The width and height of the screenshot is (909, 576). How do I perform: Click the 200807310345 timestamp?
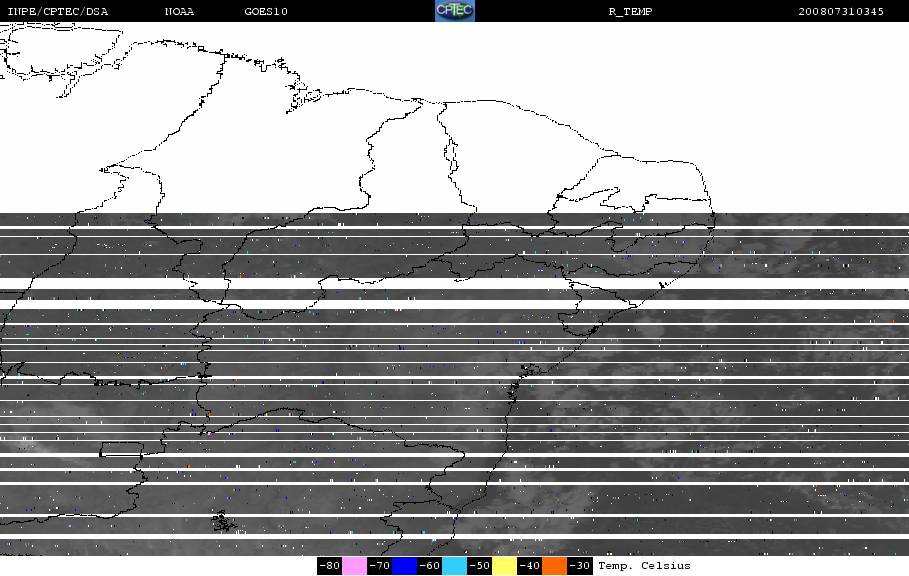[841, 12]
